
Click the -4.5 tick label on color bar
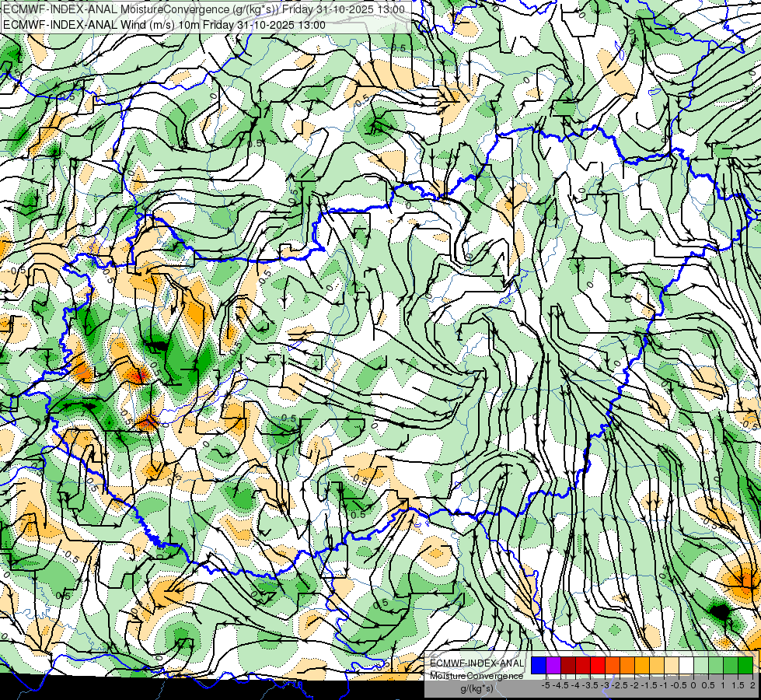tap(560, 686)
